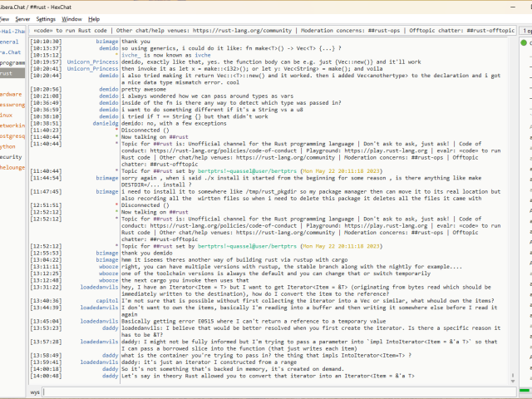The height and width of the screenshot is (399, 532).
Task: Select the python channel in sidebar
Action: click(8, 145)
